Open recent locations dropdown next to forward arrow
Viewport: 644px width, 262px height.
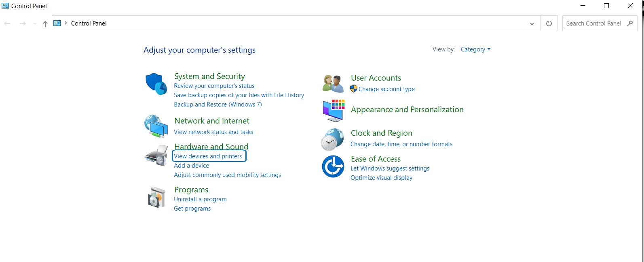pos(35,23)
